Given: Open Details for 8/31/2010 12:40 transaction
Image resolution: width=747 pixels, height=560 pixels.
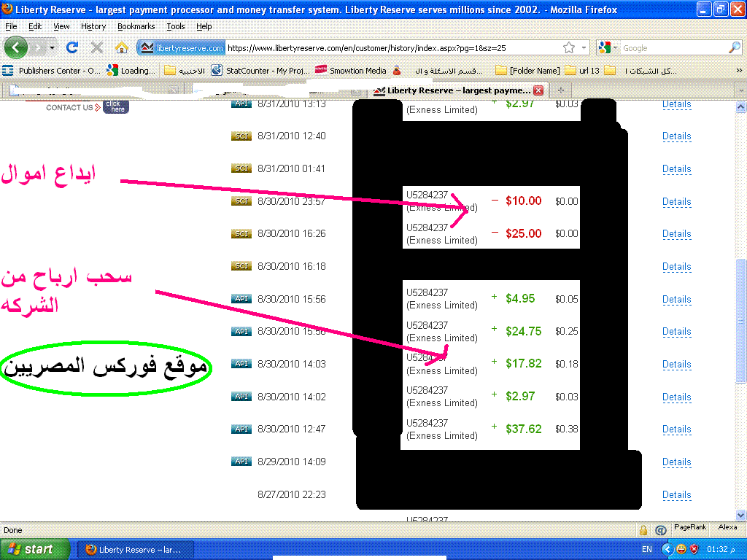Looking at the screenshot, I should pyautogui.click(x=676, y=136).
